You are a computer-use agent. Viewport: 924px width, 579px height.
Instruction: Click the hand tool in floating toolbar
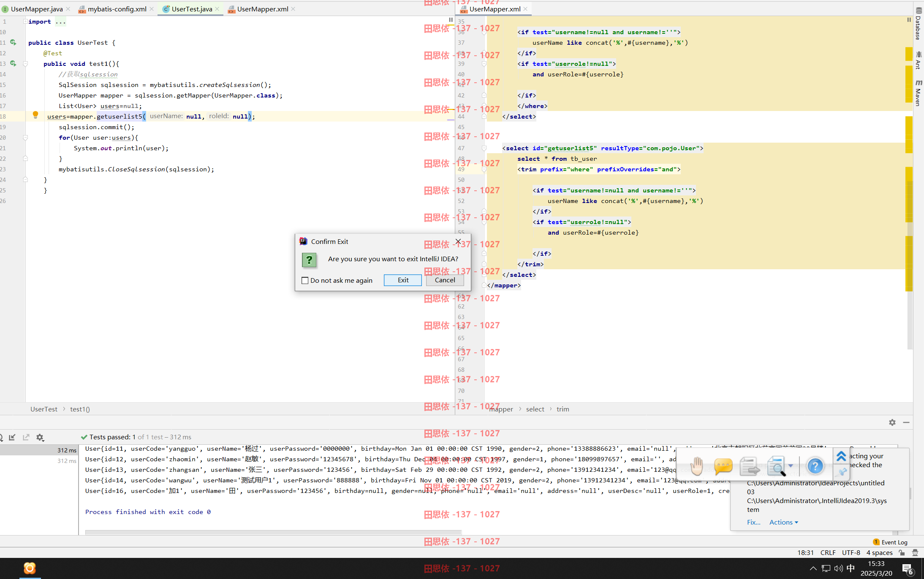pos(697,466)
